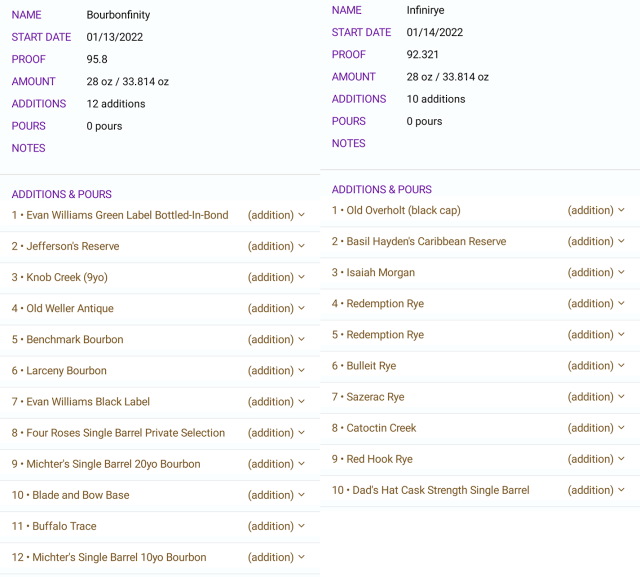Expand Old Overholt (black cap) chevron
640x577 pixels.
[x=621, y=210]
